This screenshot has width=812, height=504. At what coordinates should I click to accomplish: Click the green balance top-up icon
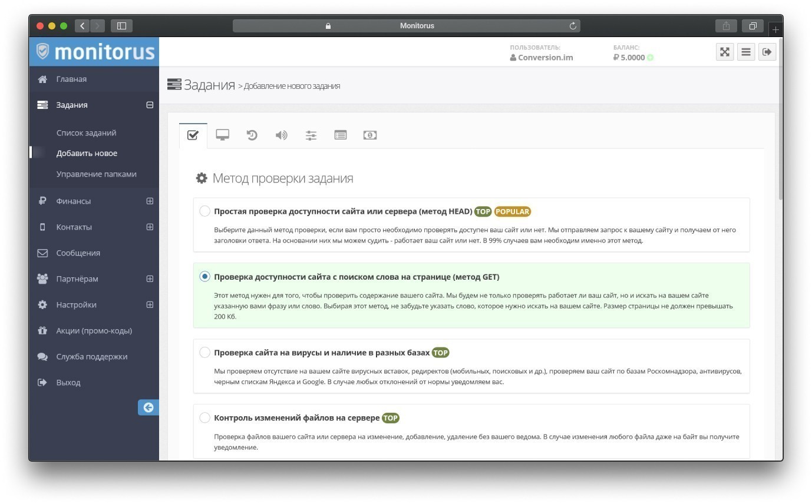[x=650, y=58]
